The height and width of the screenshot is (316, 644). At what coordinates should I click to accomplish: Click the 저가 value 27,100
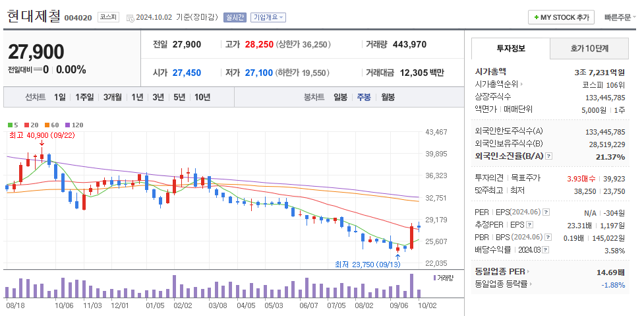pos(259,73)
